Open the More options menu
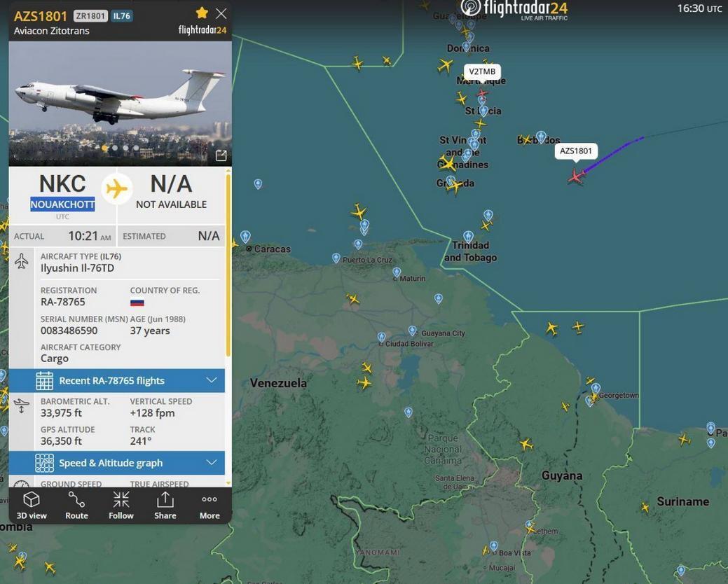The height and width of the screenshot is (584, 728). click(x=210, y=506)
